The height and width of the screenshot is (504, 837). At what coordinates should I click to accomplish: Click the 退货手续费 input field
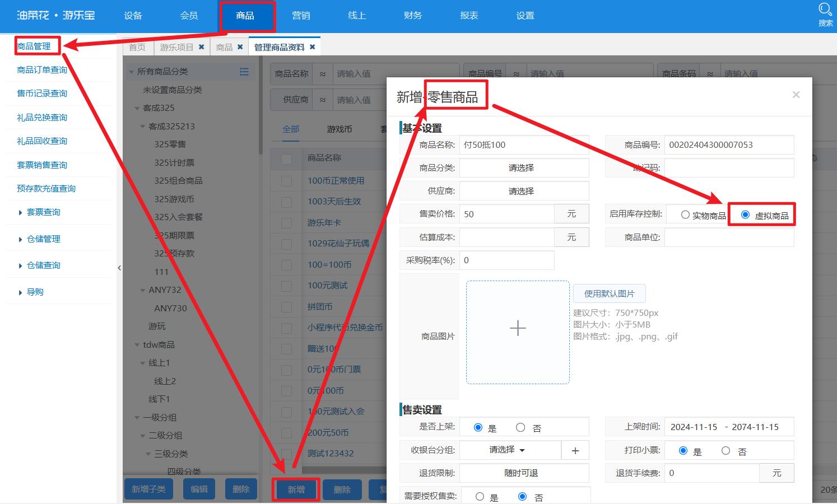tap(712, 473)
